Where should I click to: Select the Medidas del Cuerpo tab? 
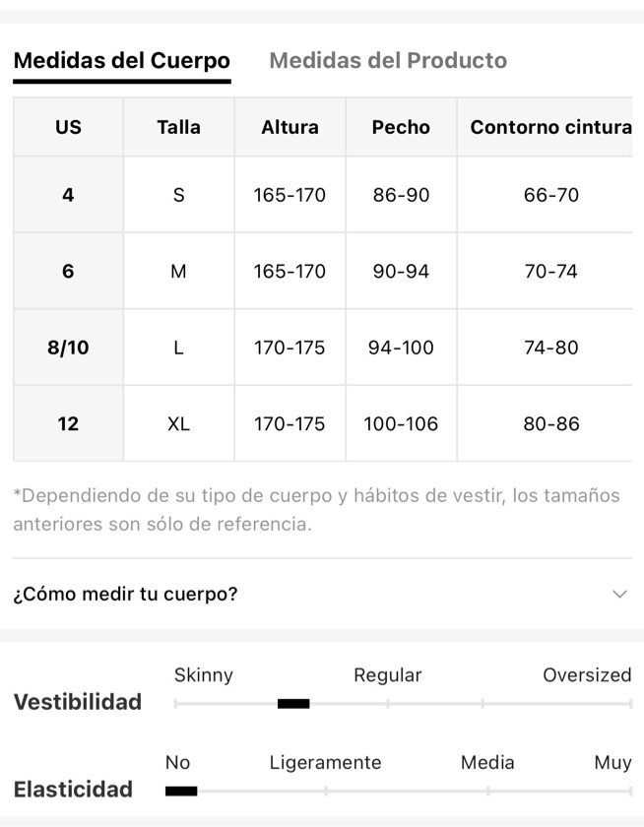pos(122,61)
